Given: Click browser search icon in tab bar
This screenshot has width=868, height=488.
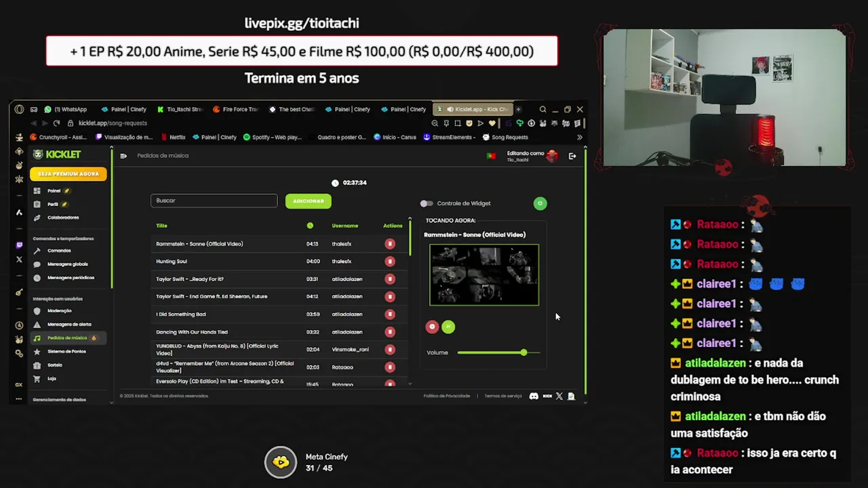Looking at the screenshot, I should coord(542,109).
